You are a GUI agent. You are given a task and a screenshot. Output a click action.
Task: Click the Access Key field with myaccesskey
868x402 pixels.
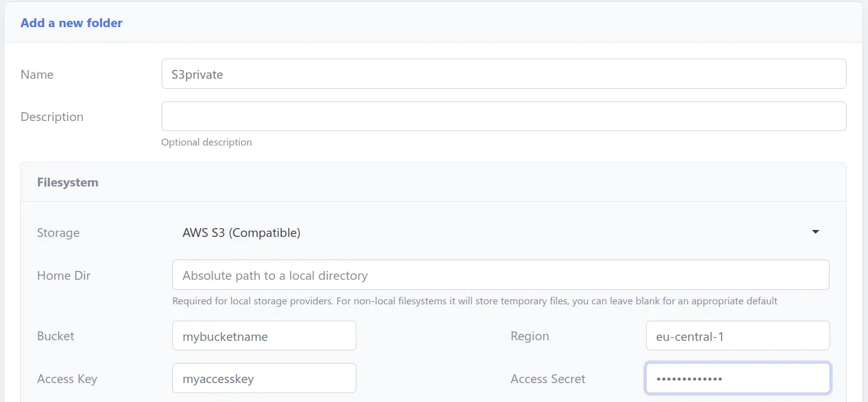pos(264,378)
